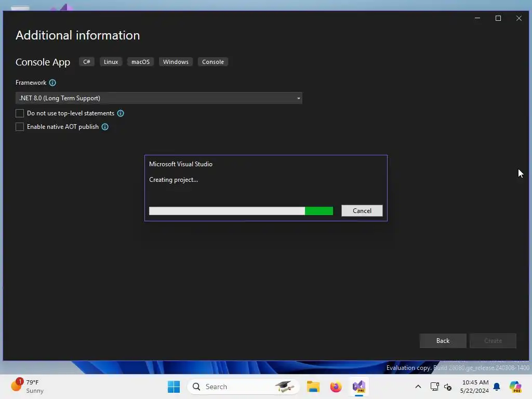Go Back to the previous step
Image resolution: width=532 pixels, height=399 pixels.
point(443,341)
